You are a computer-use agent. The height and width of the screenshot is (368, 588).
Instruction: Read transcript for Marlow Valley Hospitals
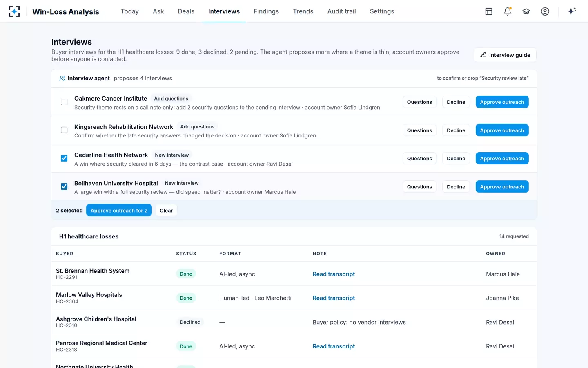pos(334,298)
